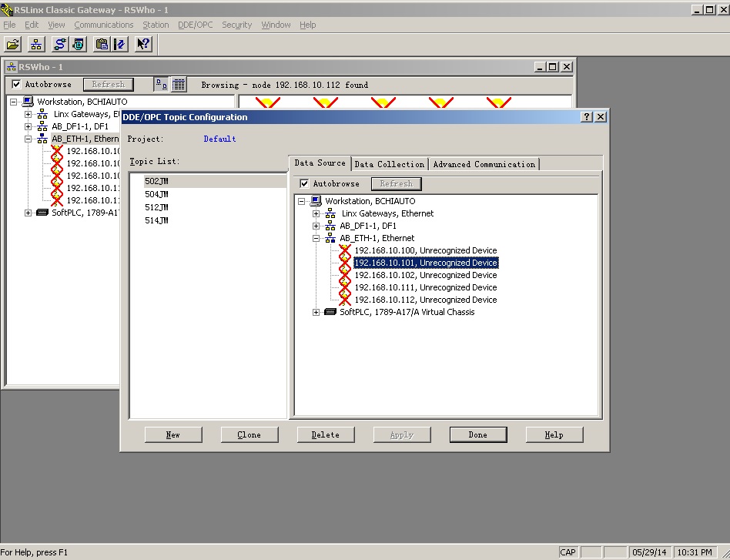Switch to Advanced Communication tab
This screenshot has height=560, width=730.
484,164
